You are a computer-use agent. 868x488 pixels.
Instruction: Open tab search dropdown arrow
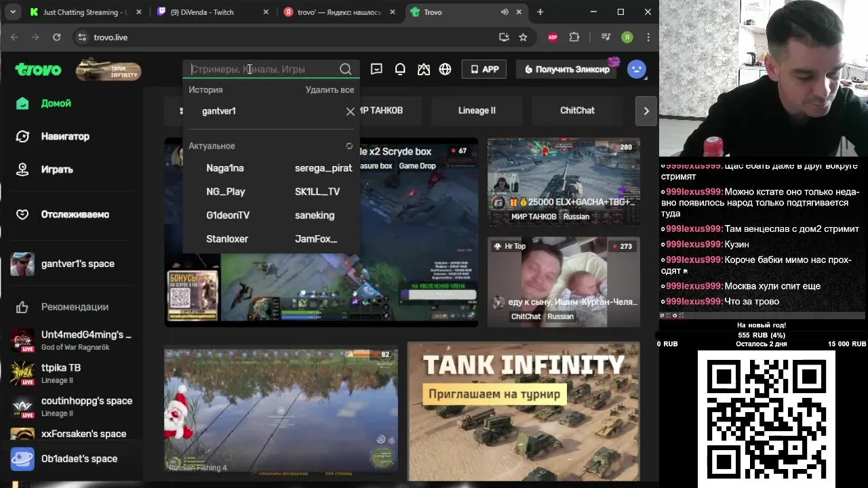coord(12,12)
